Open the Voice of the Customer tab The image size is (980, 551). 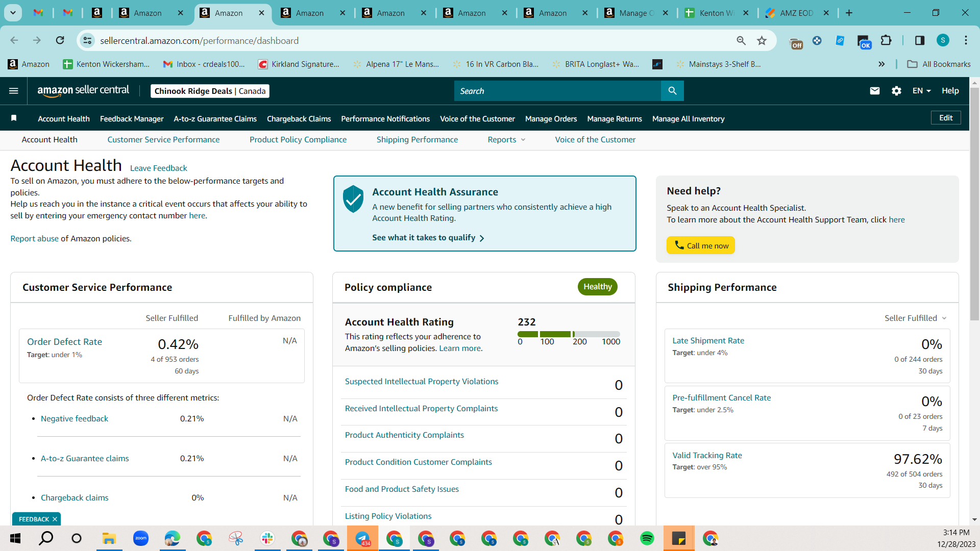coord(595,140)
